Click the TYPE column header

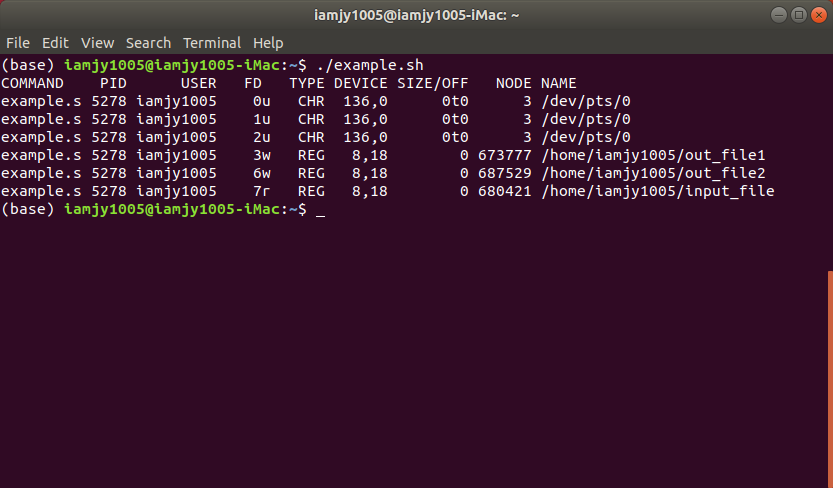pos(307,83)
